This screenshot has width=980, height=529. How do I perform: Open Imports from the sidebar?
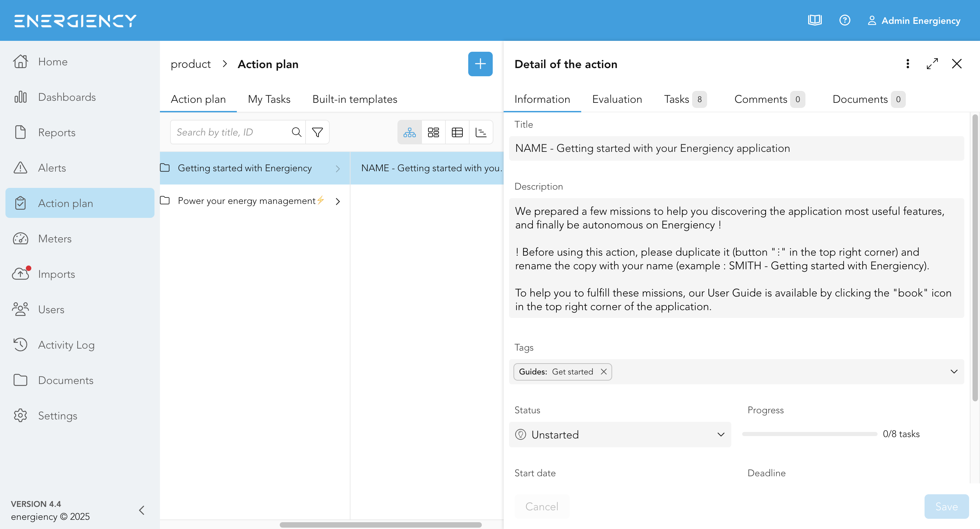click(x=80, y=274)
